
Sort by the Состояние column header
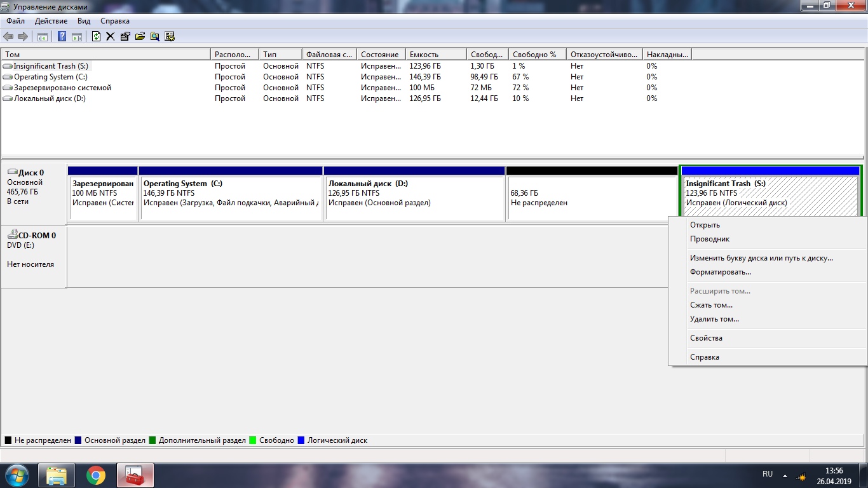point(381,55)
